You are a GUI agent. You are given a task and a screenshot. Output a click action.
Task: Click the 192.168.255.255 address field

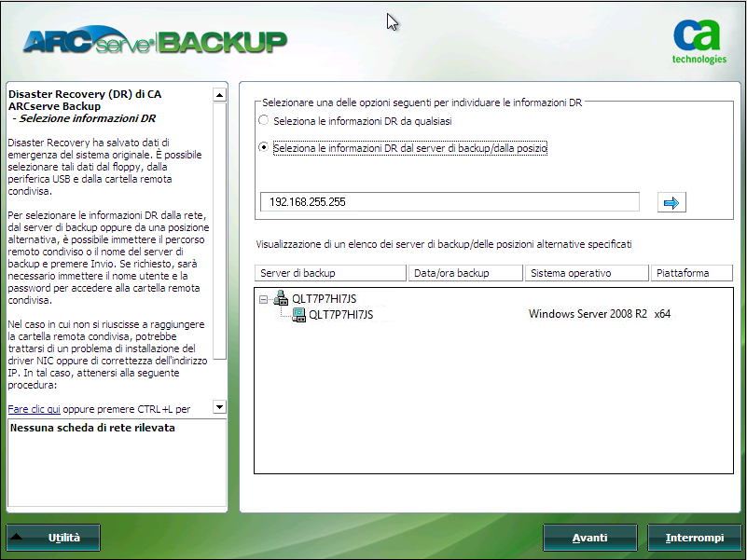(450, 202)
